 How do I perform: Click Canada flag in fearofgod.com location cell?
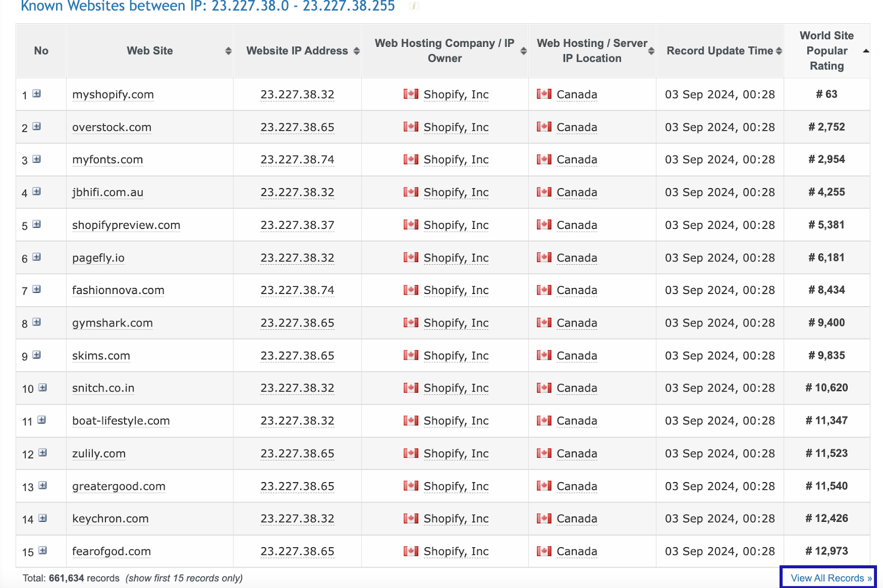(544, 550)
